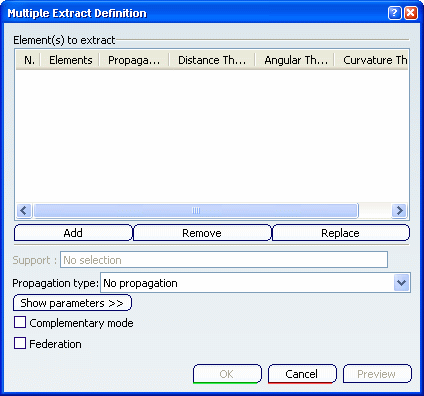This screenshot has height=396, width=424.
Task: Tick the Federation checkbox
Action: [20, 343]
